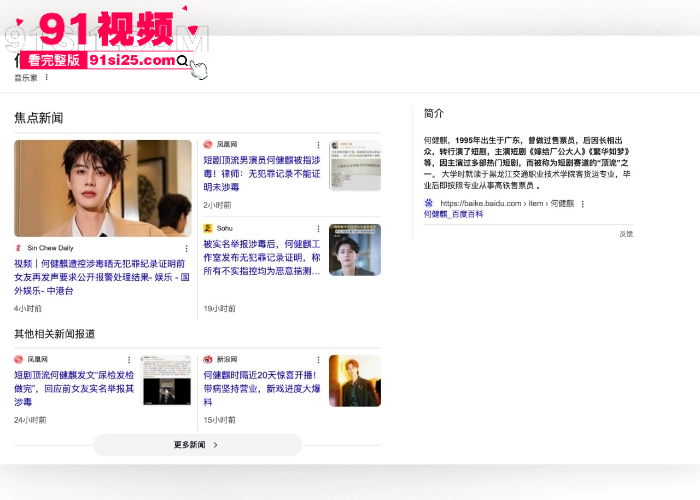The width and height of the screenshot is (700, 500).
Task: Click the 音乐家 subtitle label
Action: 26,78
